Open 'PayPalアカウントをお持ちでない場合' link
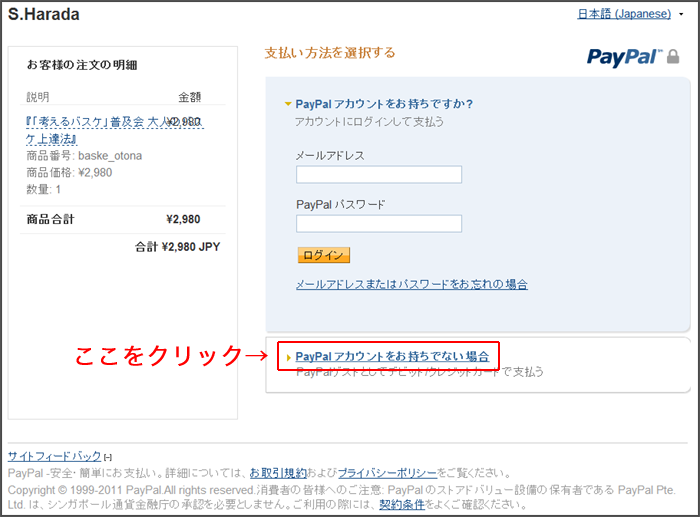The width and height of the screenshot is (700, 517). click(392, 356)
